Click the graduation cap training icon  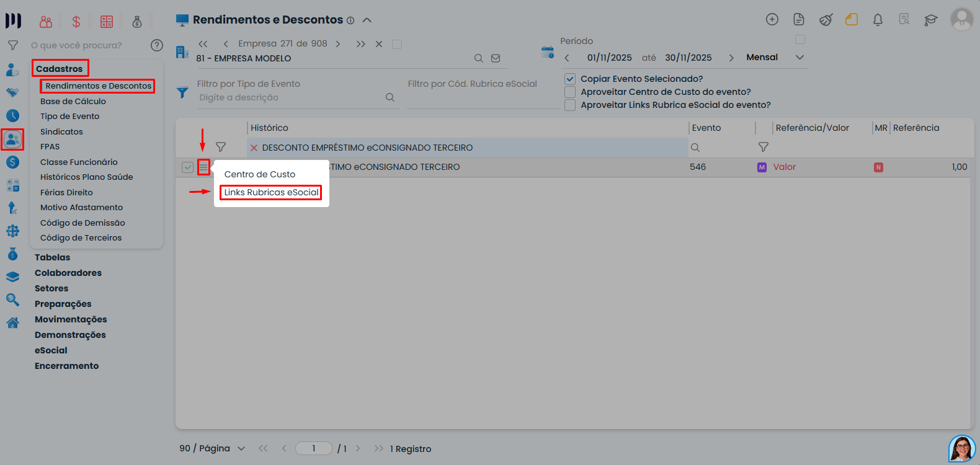click(930, 20)
